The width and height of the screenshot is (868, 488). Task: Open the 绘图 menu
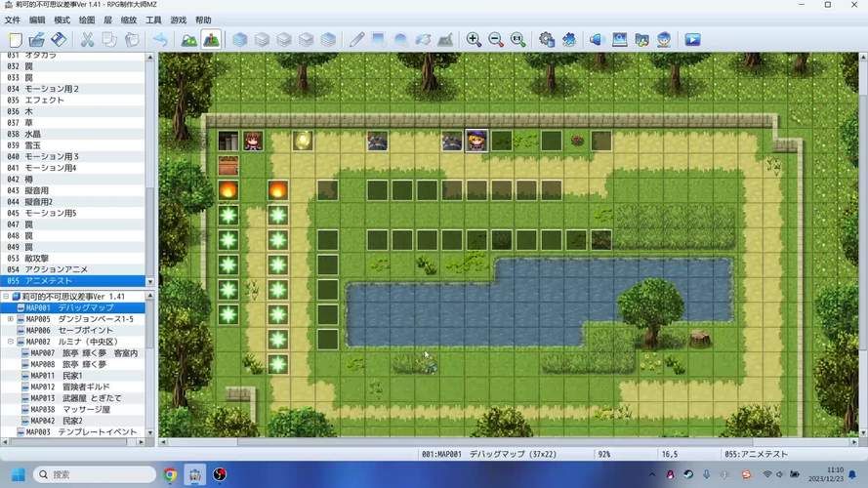(87, 20)
